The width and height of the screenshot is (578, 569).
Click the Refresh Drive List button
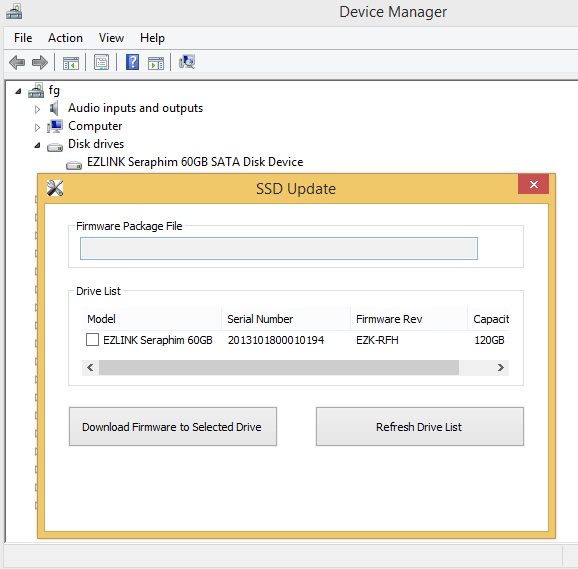click(x=420, y=426)
